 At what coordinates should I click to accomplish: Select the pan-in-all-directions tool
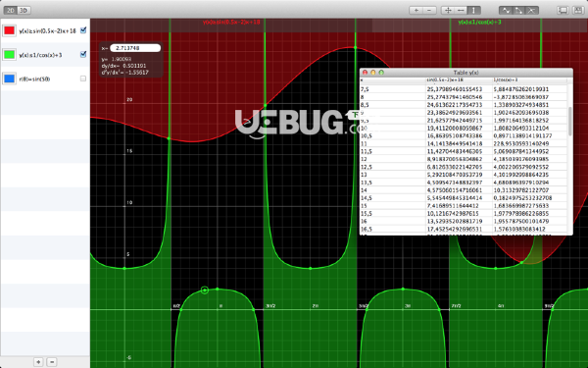click(448, 10)
